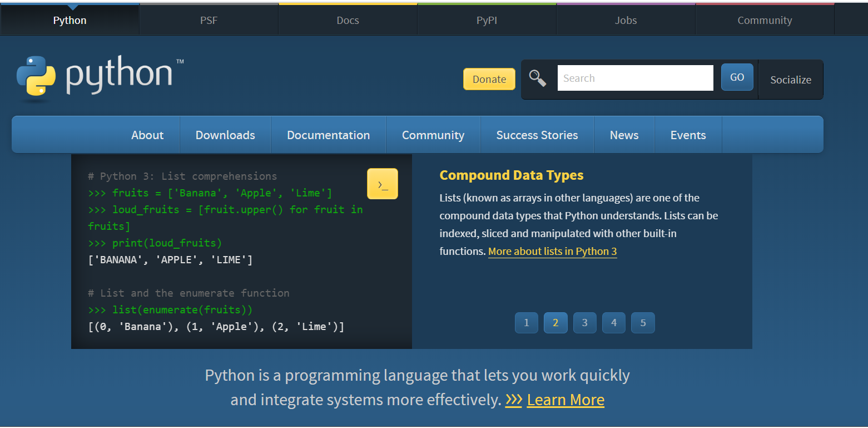Open the PyPI page
The width and height of the screenshot is (868, 428).
point(487,20)
